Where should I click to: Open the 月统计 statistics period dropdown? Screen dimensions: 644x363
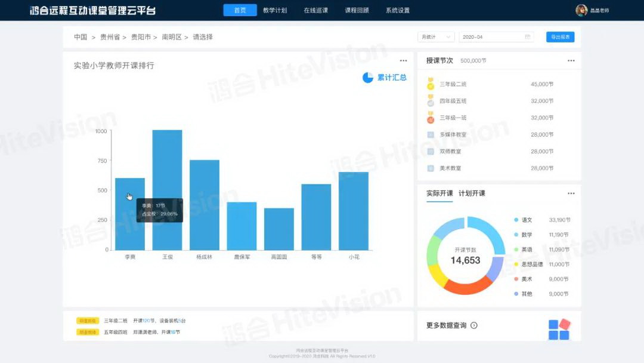[436, 37]
